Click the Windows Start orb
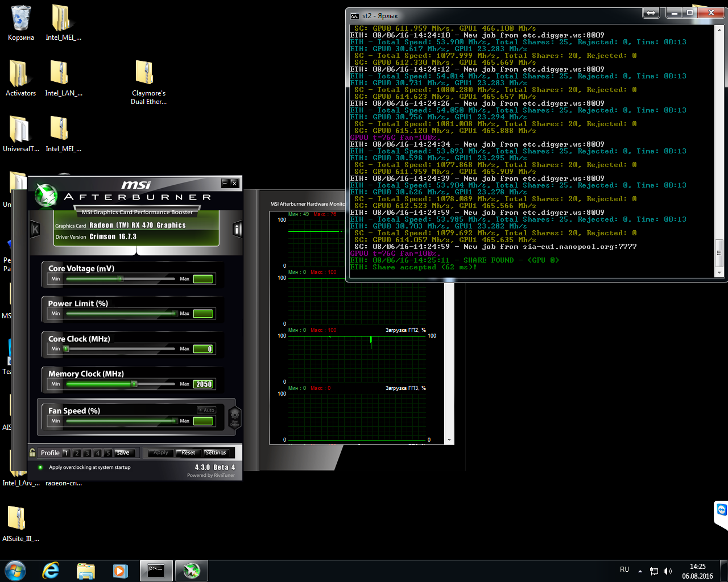This screenshot has width=728, height=582. pos(15,571)
